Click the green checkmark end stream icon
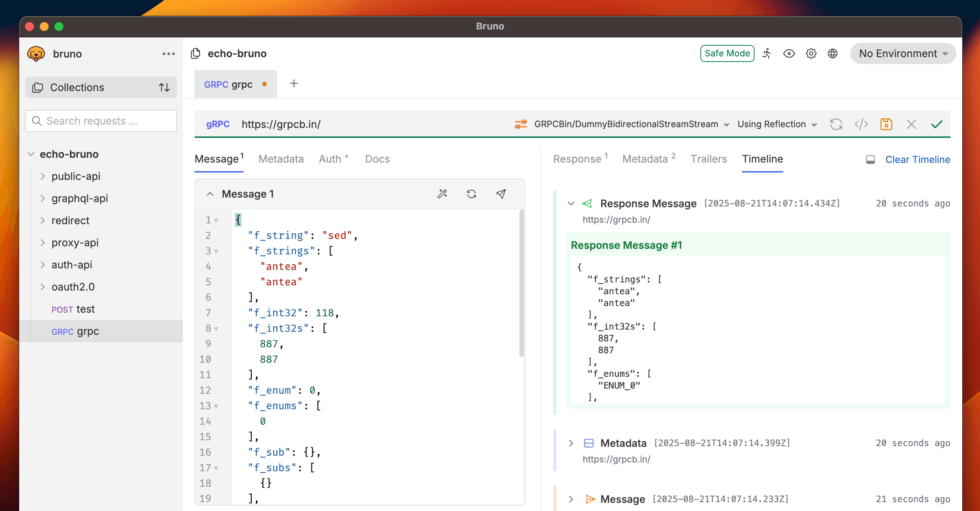The height and width of the screenshot is (511, 980). [x=936, y=124]
